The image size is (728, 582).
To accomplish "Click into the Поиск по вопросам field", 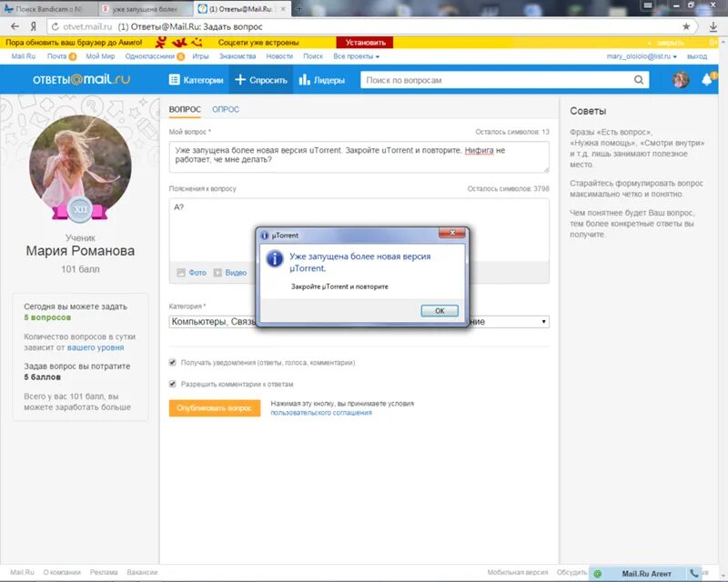I will 497,80.
